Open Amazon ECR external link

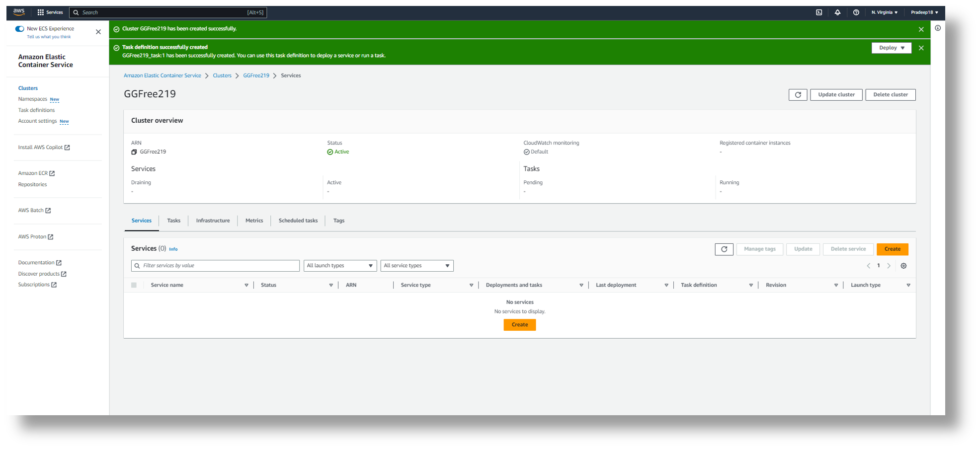point(37,173)
